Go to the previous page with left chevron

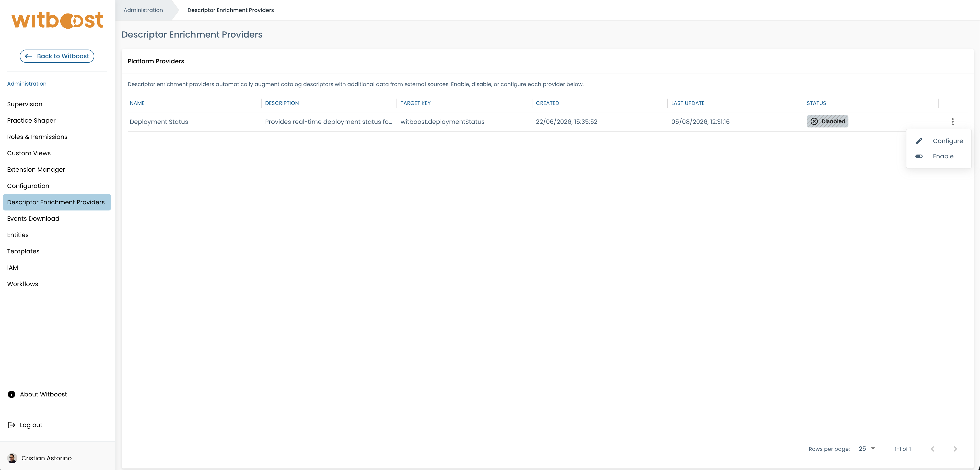click(932, 449)
